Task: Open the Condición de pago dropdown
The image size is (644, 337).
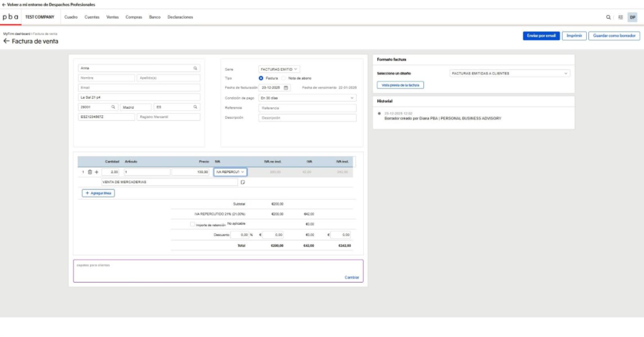Action: [x=307, y=97]
